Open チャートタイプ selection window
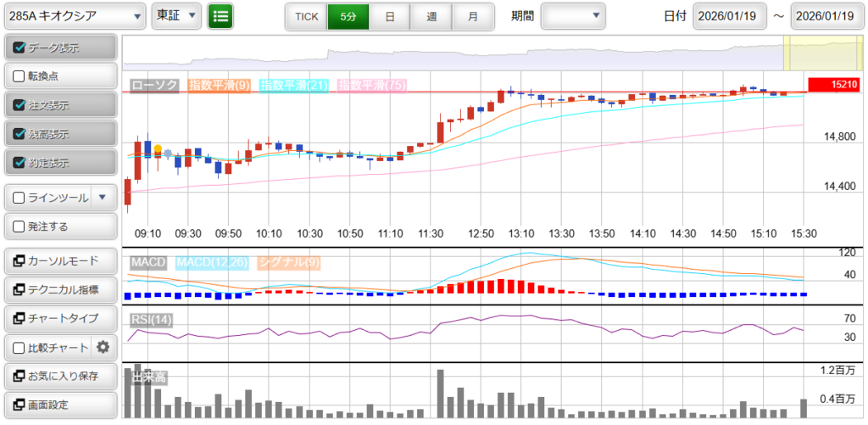This screenshot has width=868, height=425. click(59, 318)
